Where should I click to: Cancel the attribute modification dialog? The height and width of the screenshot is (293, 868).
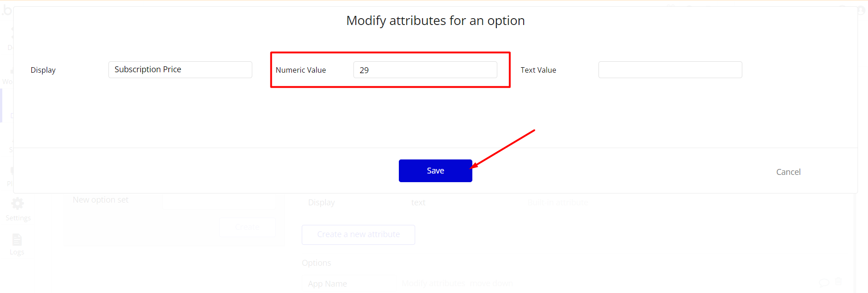tap(788, 172)
